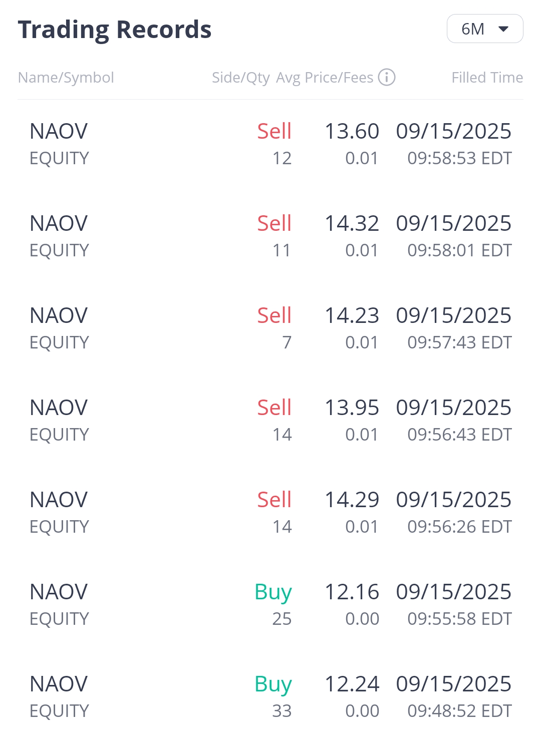Select NAOV sell of 11 shares
Viewport: 541px width, 756px height.
click(270, 236)
